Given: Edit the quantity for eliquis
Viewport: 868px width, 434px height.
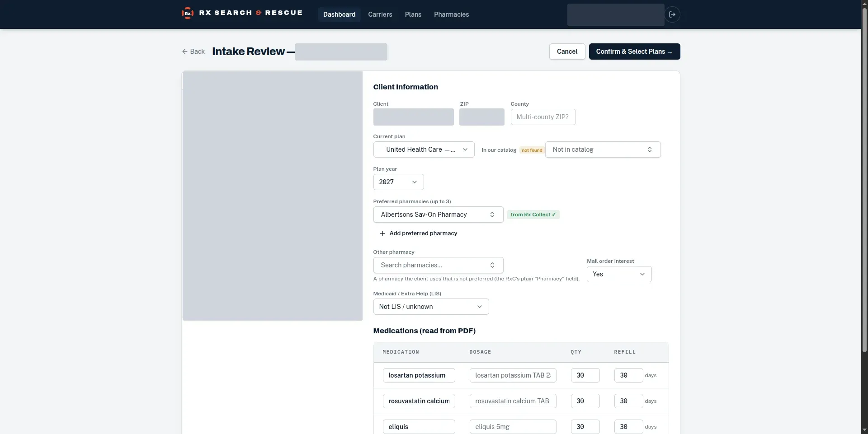Looking at the screenshot, I should [x=585, y=427].
